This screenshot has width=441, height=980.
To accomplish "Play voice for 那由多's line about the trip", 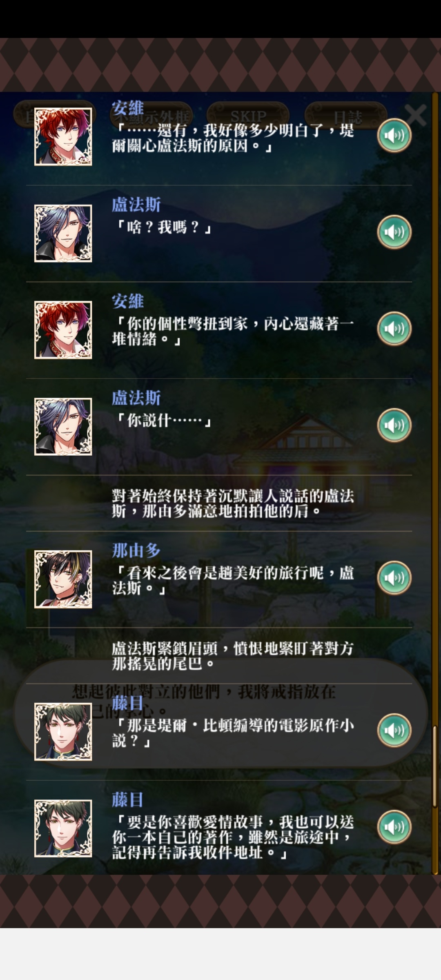I will coord(394,578).
